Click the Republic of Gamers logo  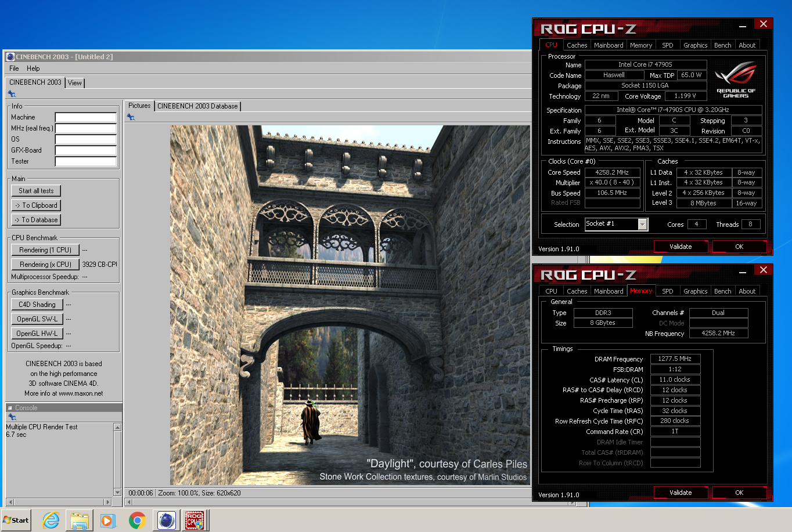tap(736, 79)
